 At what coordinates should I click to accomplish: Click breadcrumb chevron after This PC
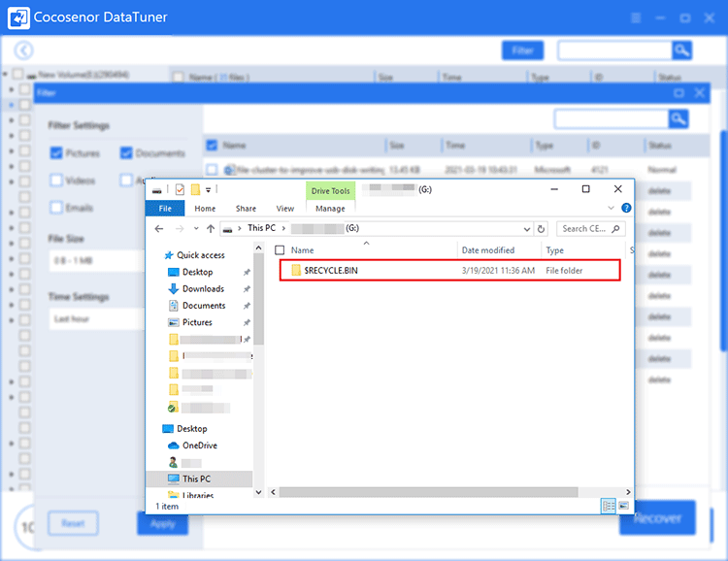click(x=283, y=228)
